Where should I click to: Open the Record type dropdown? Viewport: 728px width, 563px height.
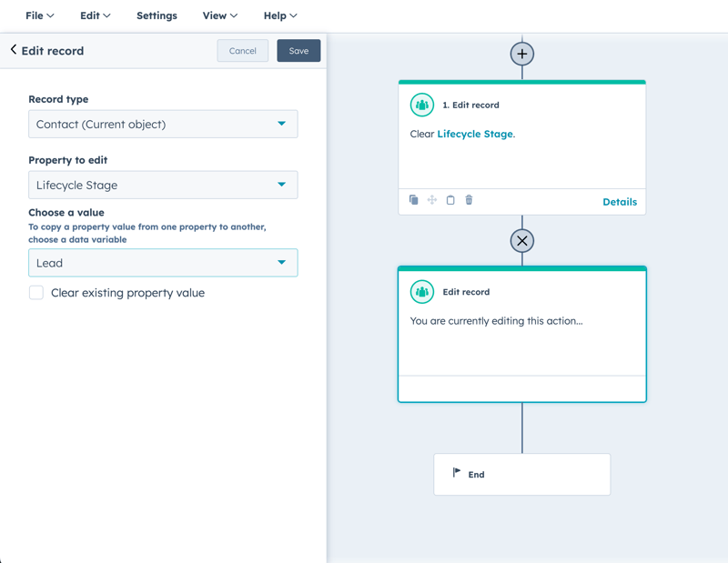click(163, 124)
